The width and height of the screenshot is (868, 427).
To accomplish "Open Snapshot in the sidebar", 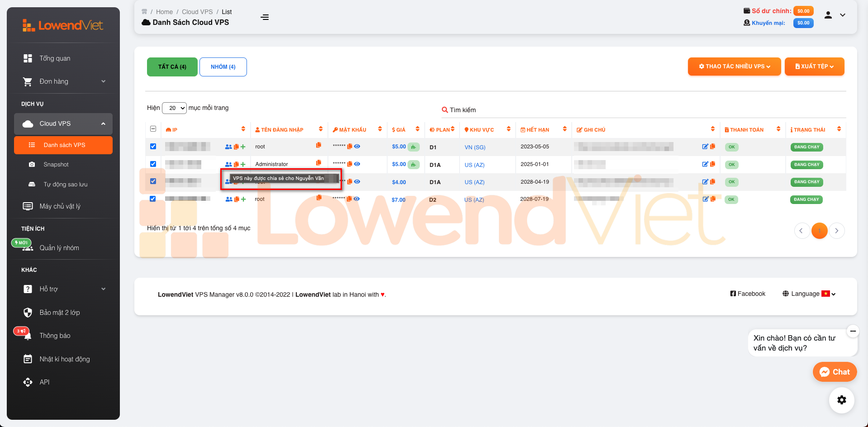I will click(56, 165).
